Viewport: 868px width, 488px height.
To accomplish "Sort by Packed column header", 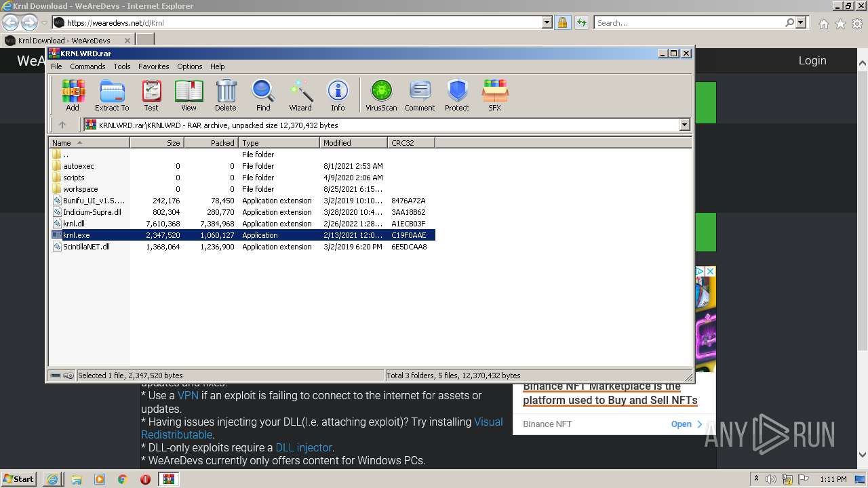I will click(x=211, y=143).
